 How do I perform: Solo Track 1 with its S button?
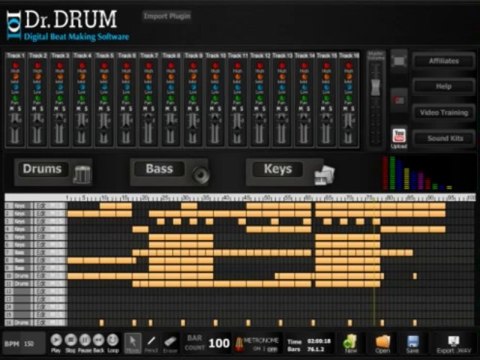19,109
